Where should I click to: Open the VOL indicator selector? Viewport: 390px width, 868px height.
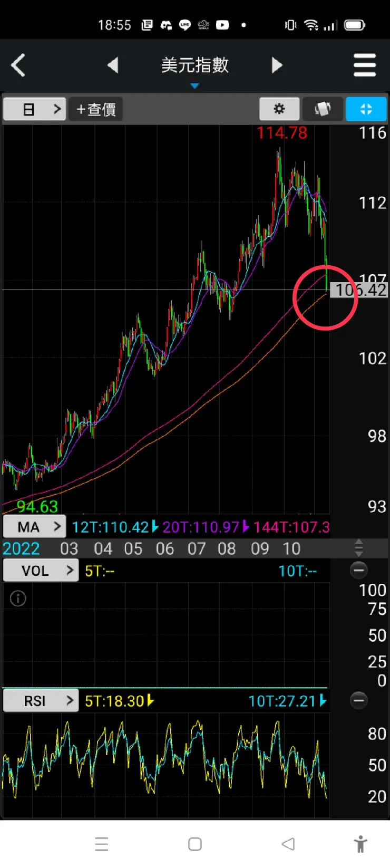tap(41, 571)
